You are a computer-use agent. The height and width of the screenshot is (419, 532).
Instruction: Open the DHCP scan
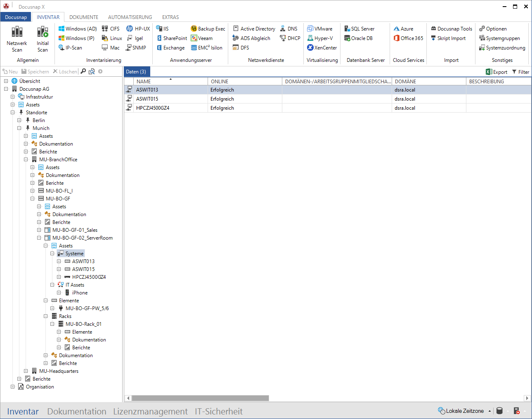290,38
